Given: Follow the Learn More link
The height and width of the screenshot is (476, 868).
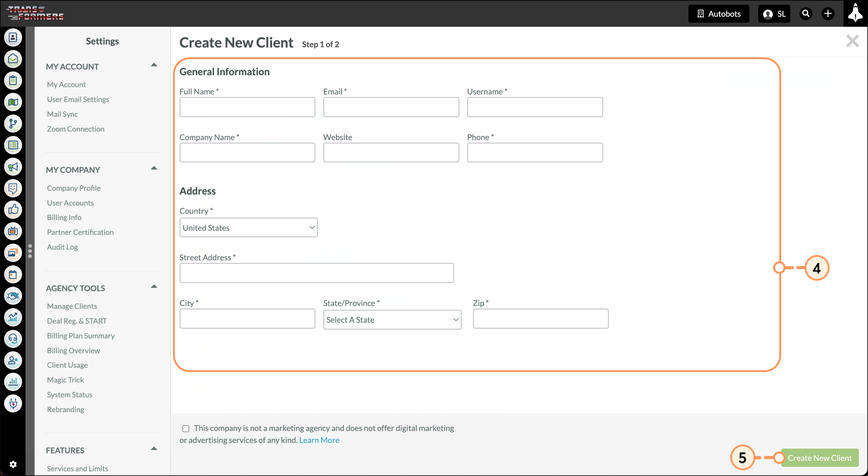Looking at the screenshot, I should [x=319, y=440].
